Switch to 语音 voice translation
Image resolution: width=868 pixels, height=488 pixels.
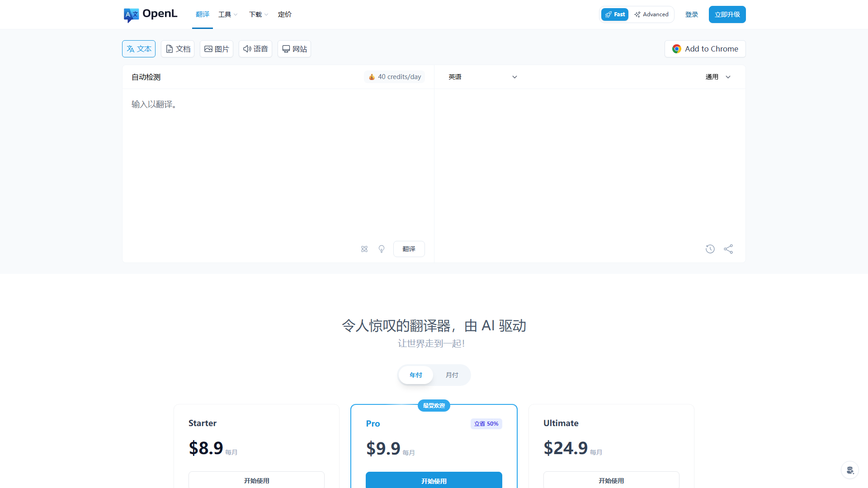[255, 49]
